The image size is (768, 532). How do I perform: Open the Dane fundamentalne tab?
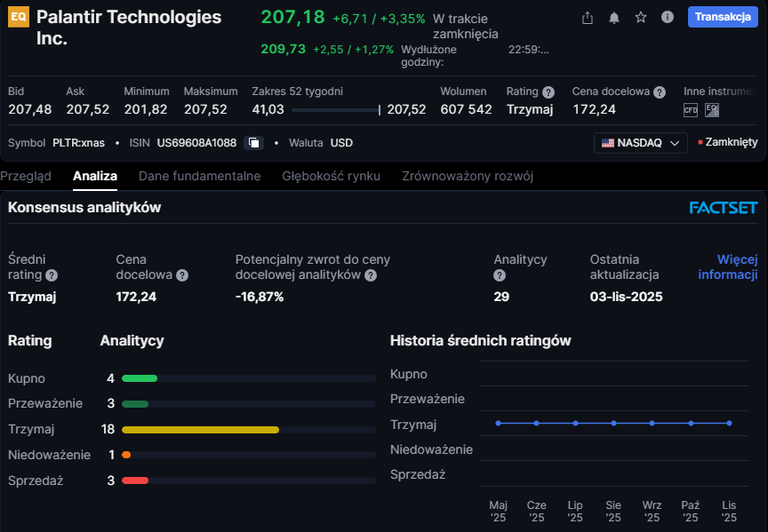pyautogui.click(x=199, y=176)
